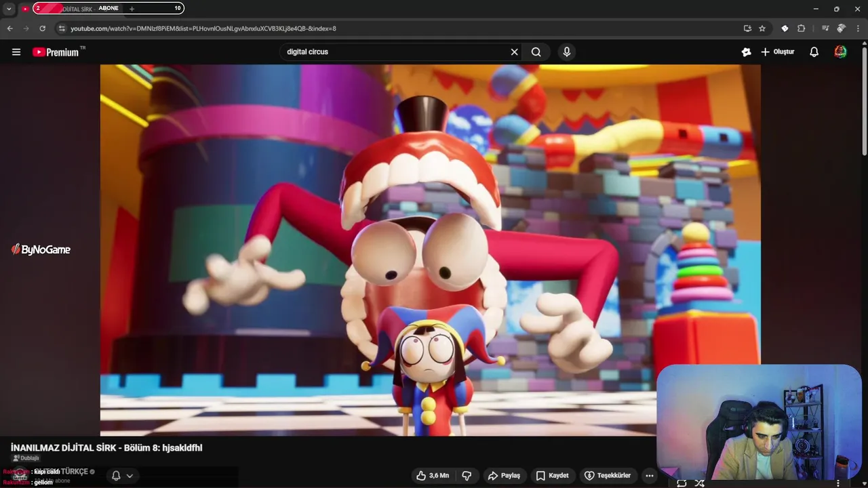Image resolution: width=868 pixels, height=488 pixels.
Task: Open the extension with diamond tag icon
Action: pos(785,28)
